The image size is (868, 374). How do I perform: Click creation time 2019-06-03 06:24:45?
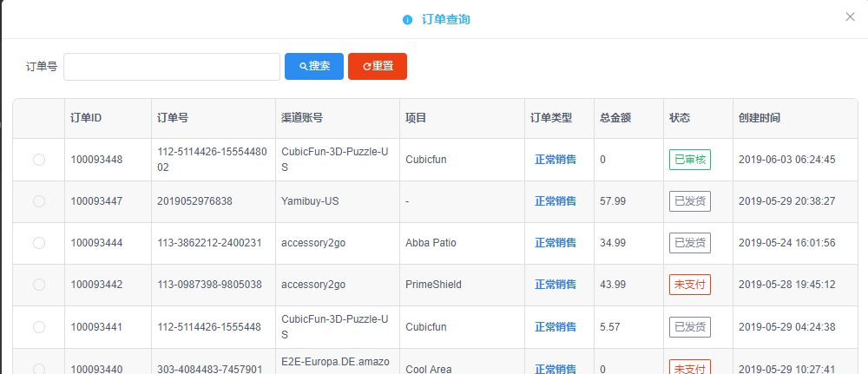787,160
